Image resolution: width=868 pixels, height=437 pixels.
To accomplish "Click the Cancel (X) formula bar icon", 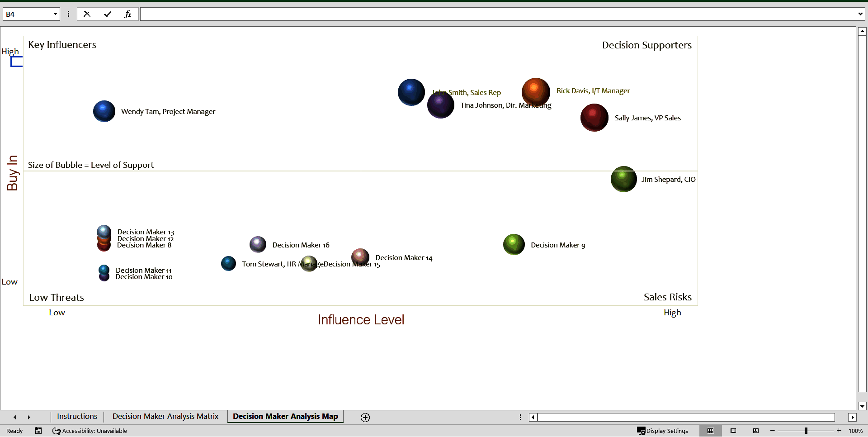I will pos(86,14).
